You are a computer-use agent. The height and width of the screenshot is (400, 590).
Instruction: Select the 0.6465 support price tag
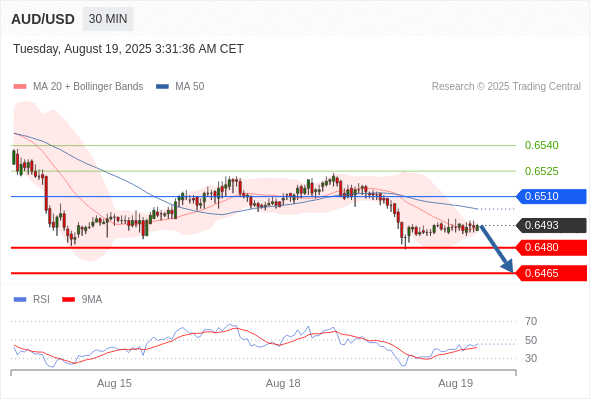pos(551,273)
